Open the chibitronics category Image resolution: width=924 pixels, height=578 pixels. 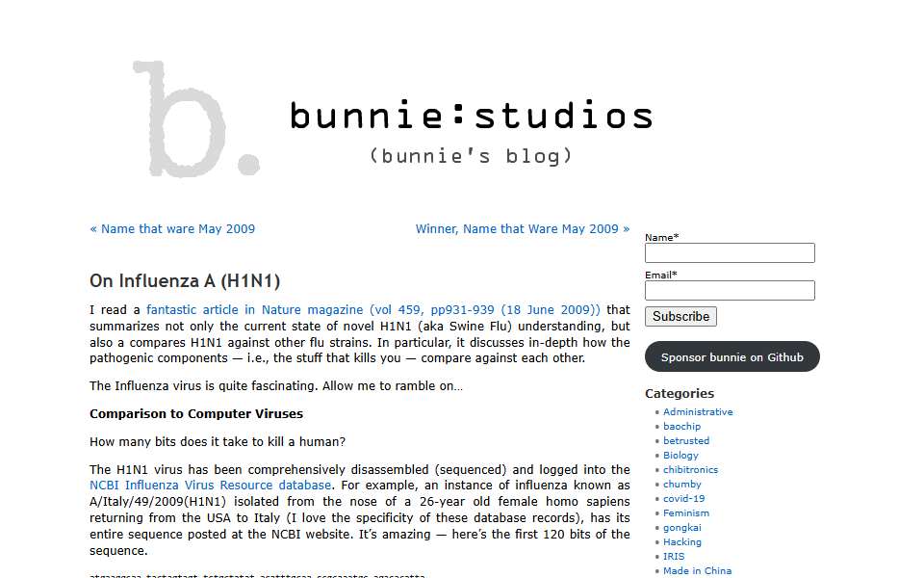[690, 469]
